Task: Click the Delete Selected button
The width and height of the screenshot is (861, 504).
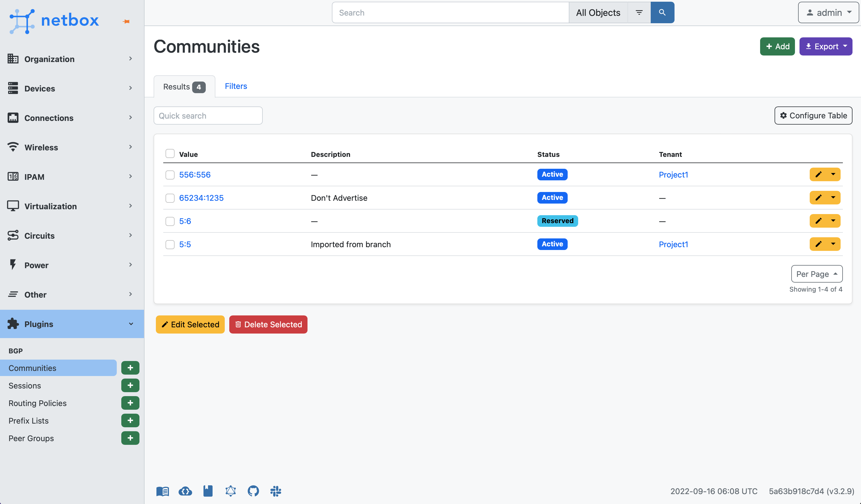Action: pyautogui.click(x=268, y=324)
